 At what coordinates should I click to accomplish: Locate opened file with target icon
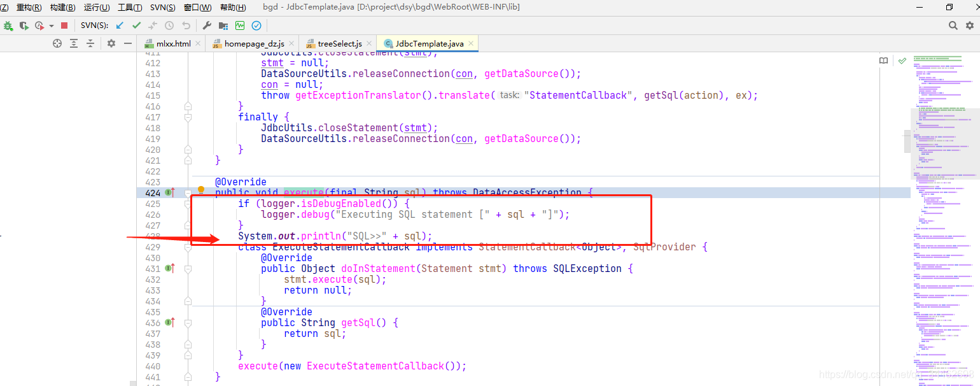click(57, 43)
